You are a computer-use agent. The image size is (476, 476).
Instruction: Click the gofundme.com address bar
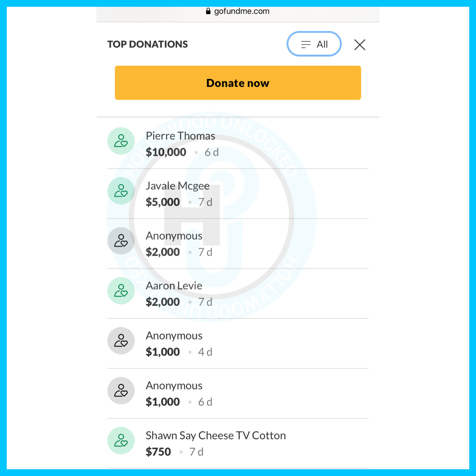click(x=242, y=11)
